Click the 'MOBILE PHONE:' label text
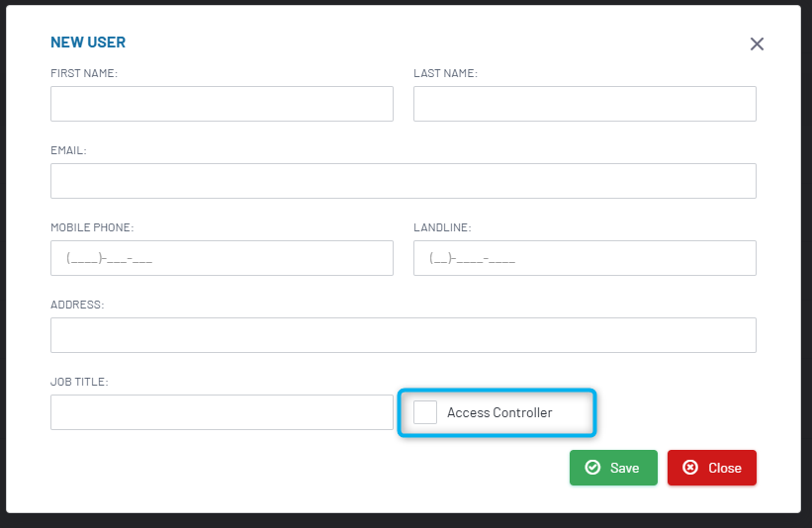This screenshot has height=528, width=812. (92, 227)
